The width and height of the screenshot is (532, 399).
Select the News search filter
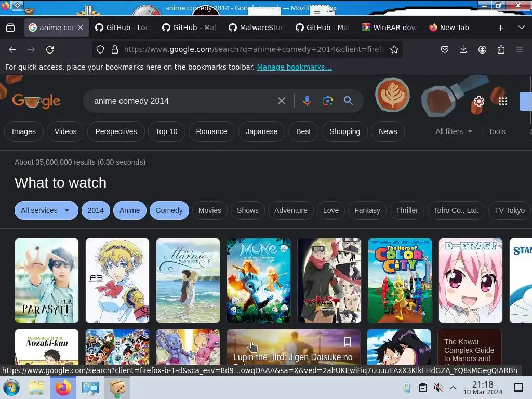coord(388,131)
